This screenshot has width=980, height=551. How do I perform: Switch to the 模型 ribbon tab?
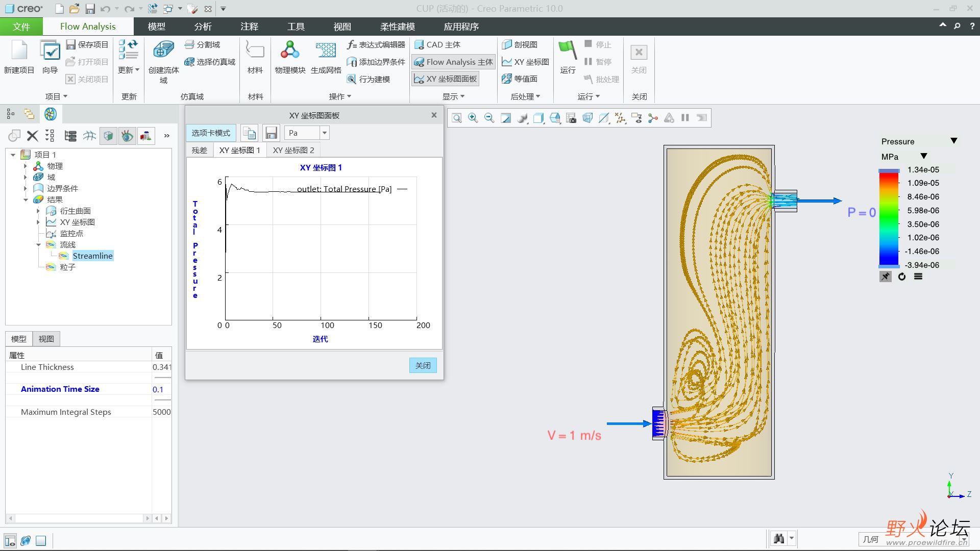click(x=157, y=27)
